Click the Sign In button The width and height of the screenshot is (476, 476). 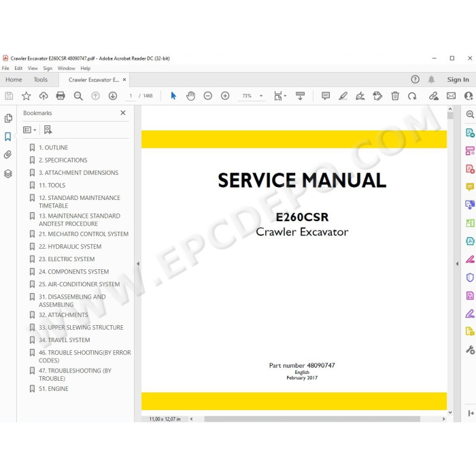pyautogui.click(x=458, y=80)
